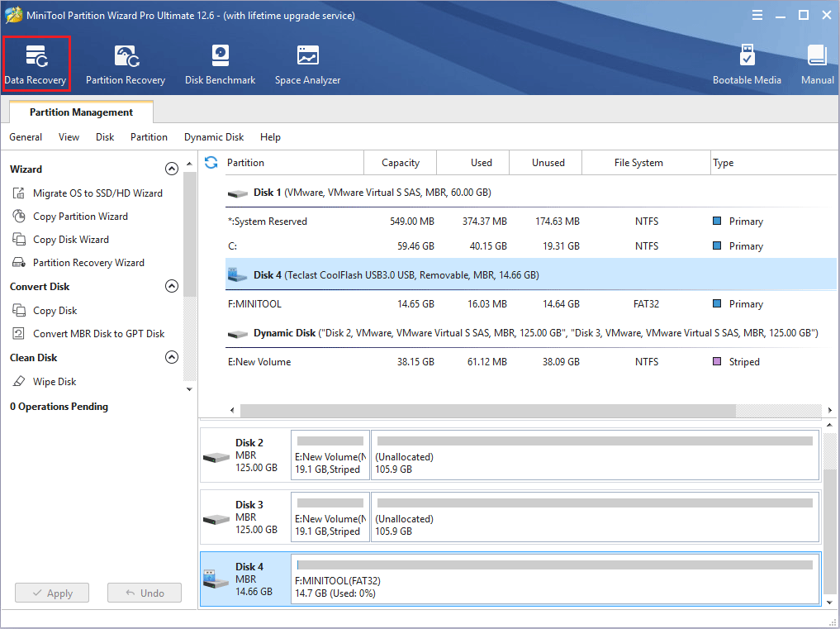Open the hamburger menu in title bar
Screen dimensions: 840x629
(x=758, y=14)
